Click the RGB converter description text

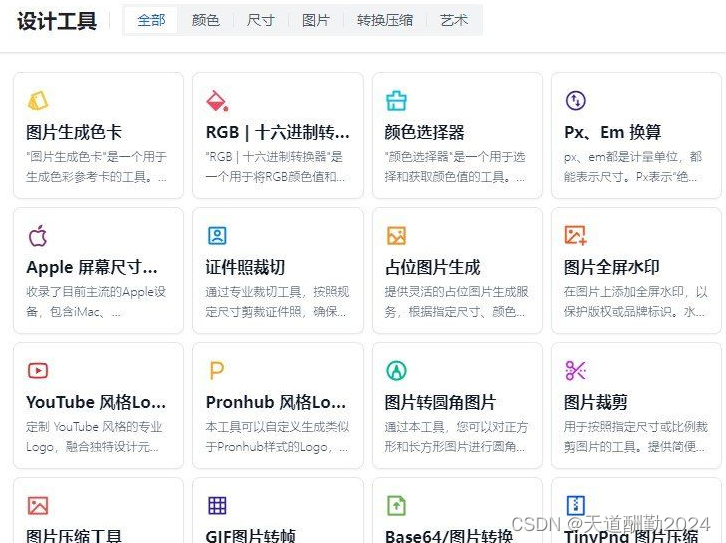tap(275, 167)
